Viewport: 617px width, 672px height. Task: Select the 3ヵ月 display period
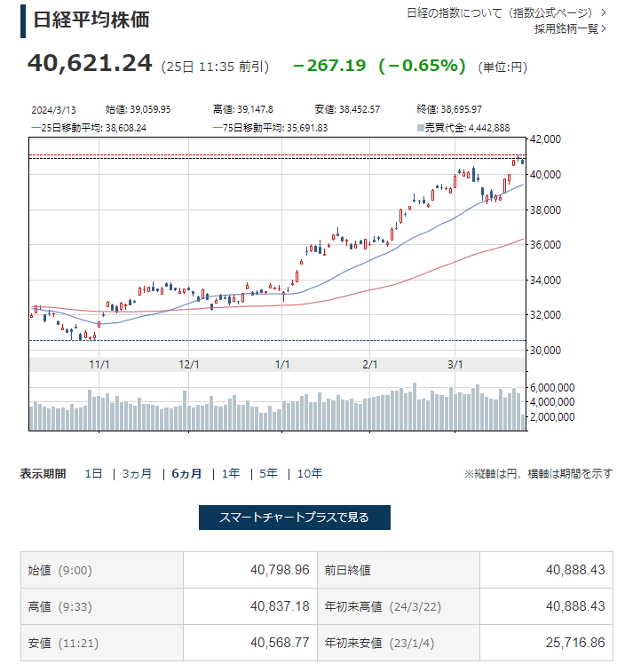(137, 473)
